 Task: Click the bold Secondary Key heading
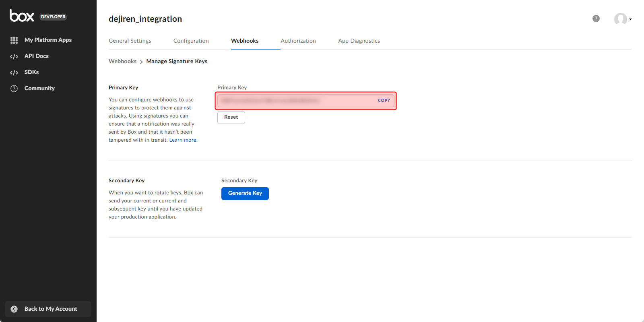click(126, 180)
